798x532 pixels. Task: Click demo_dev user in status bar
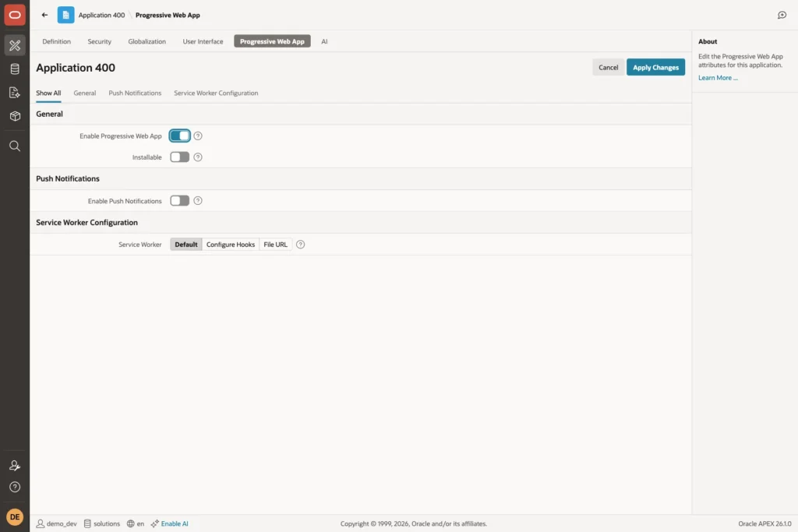click(x=56, y=523)
